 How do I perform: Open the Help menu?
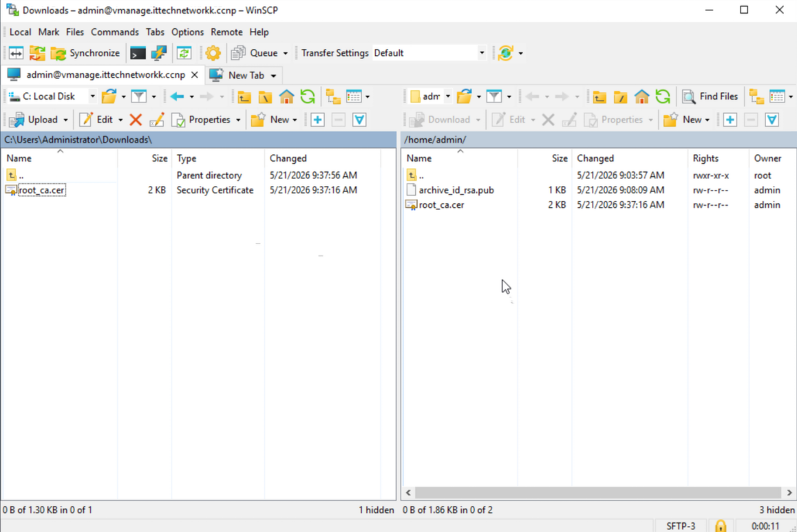click(259, 32)
